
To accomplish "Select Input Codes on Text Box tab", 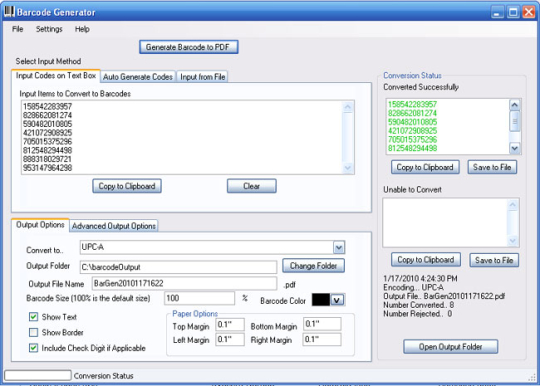I will [56, 76].
